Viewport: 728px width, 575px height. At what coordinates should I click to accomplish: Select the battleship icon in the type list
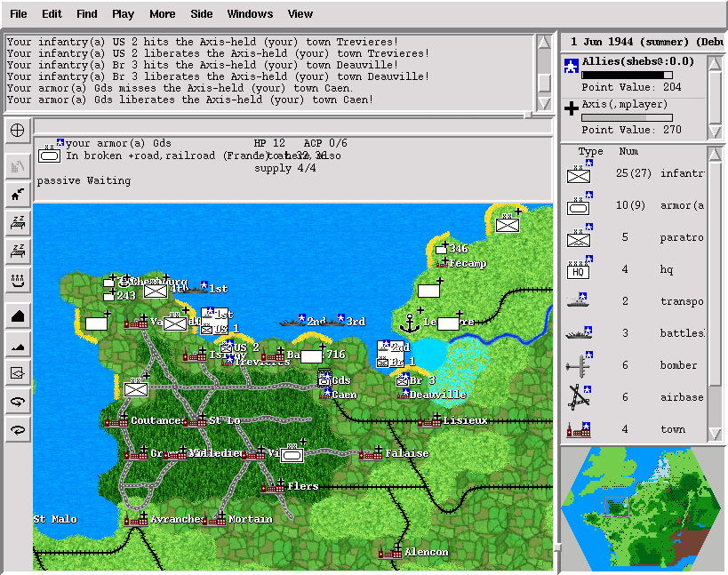pos(579,332)
